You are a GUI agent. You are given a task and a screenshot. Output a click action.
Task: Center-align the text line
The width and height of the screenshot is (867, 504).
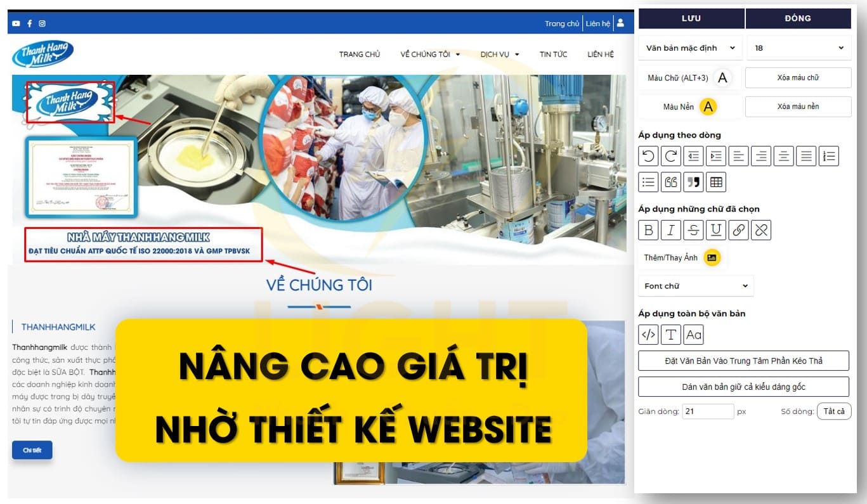coord(784,156)
